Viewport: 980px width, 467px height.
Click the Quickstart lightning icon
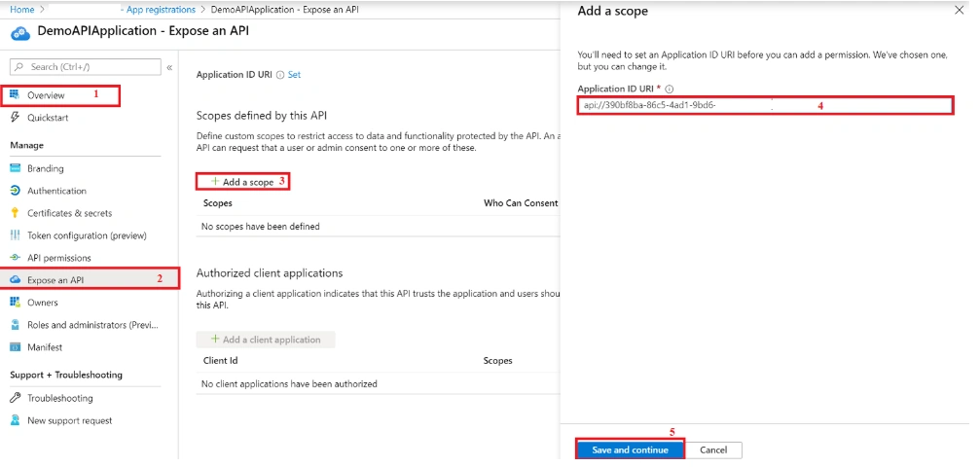pos(15,118)
